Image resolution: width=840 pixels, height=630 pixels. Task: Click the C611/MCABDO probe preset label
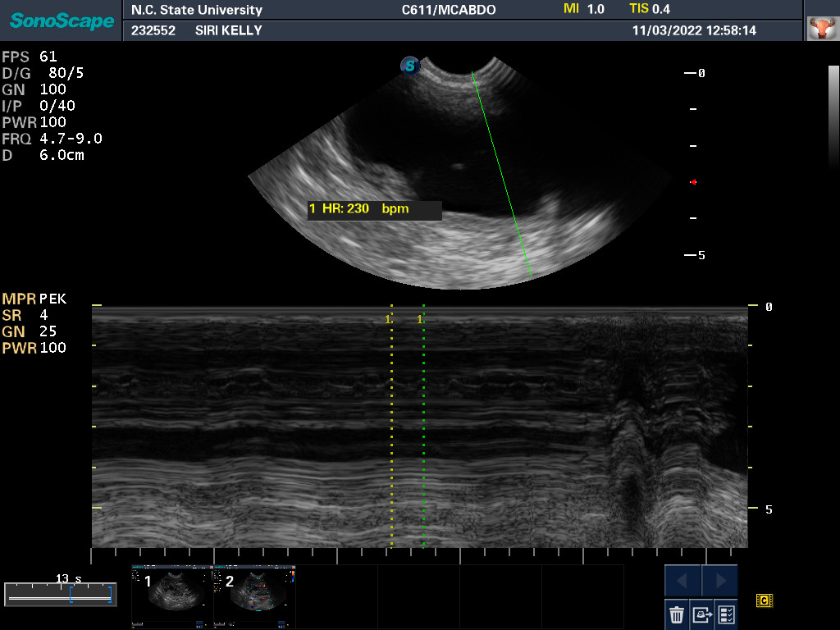tap(448, 10)
